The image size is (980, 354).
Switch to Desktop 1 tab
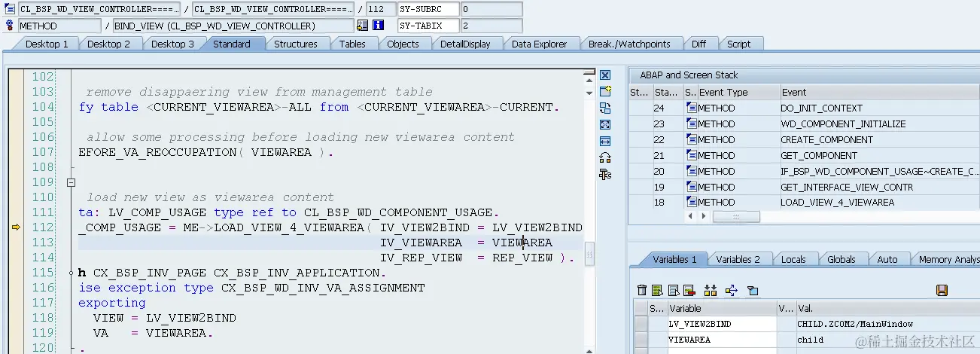click(47, 44)
